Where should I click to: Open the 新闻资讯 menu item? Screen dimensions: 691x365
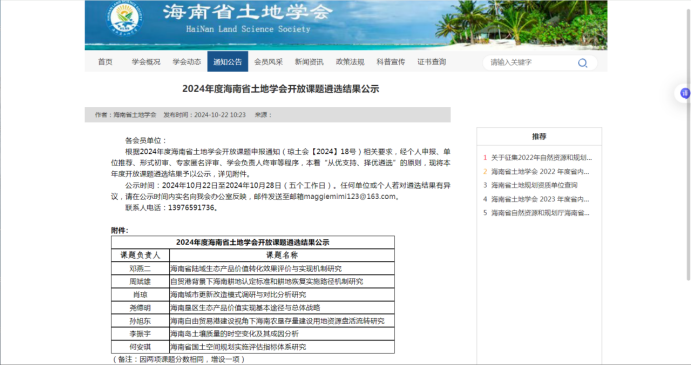(x=309, y=62)
